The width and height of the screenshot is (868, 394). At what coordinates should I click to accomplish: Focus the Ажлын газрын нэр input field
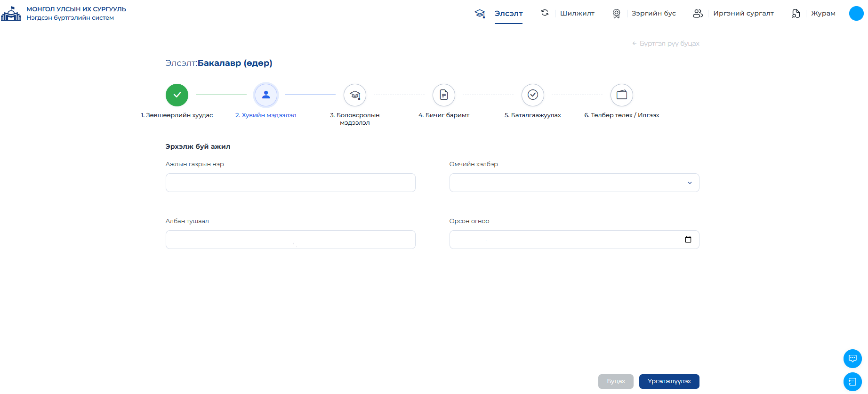[290, 183]
